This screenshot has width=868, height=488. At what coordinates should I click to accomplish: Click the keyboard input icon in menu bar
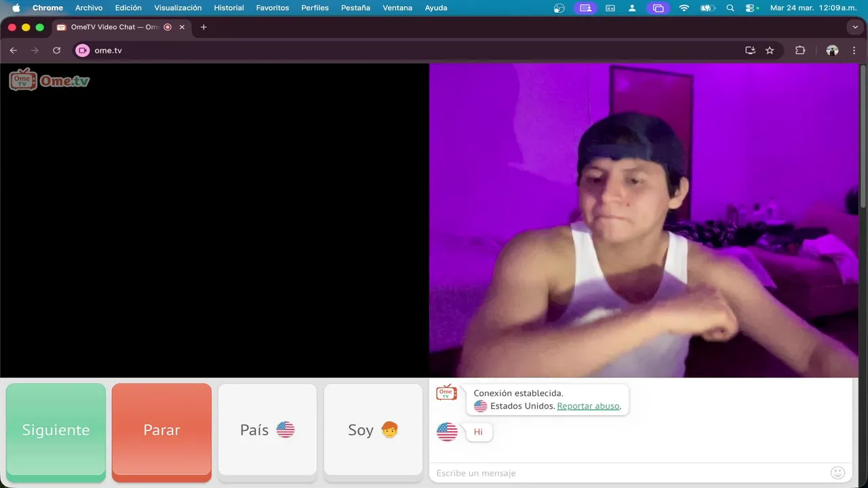pyautogui.click(x=610, y=8)
